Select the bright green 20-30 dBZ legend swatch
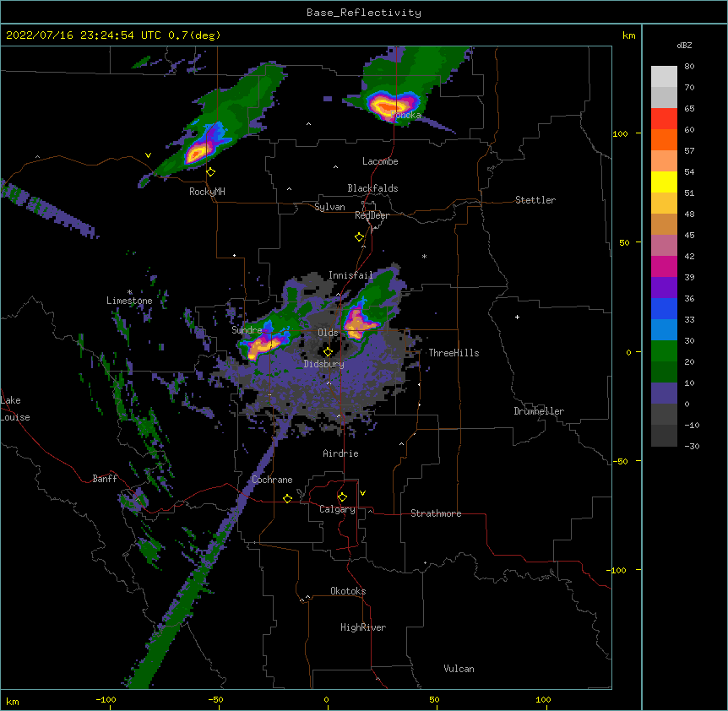728x711 pixels. [x=664, y=351]
